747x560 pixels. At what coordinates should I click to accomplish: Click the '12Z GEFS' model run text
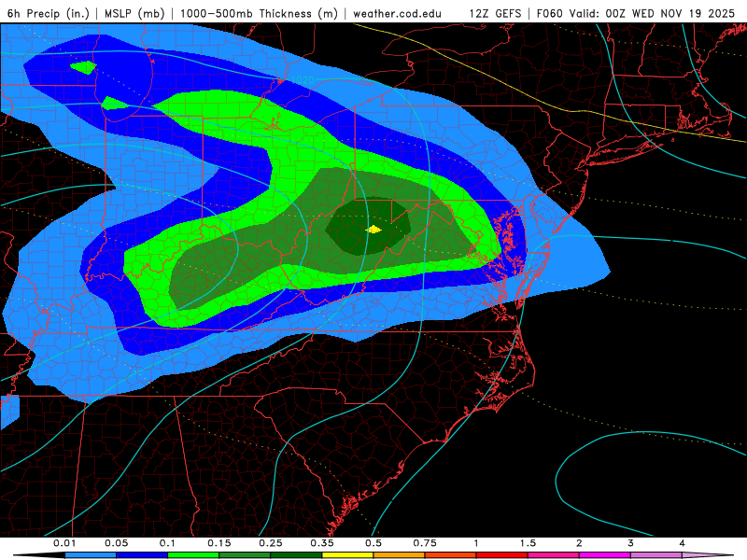pos(495,13)
